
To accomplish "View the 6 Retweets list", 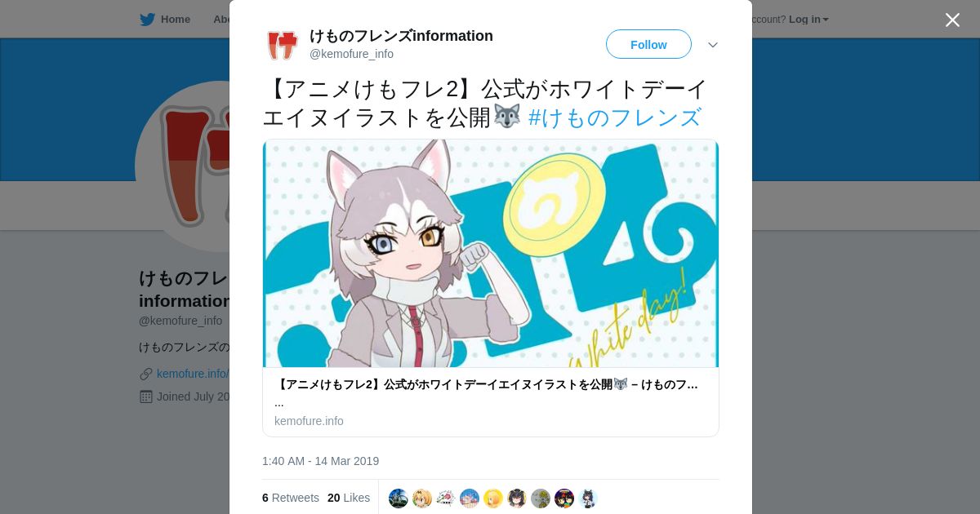I will click(x=291, y=498).
